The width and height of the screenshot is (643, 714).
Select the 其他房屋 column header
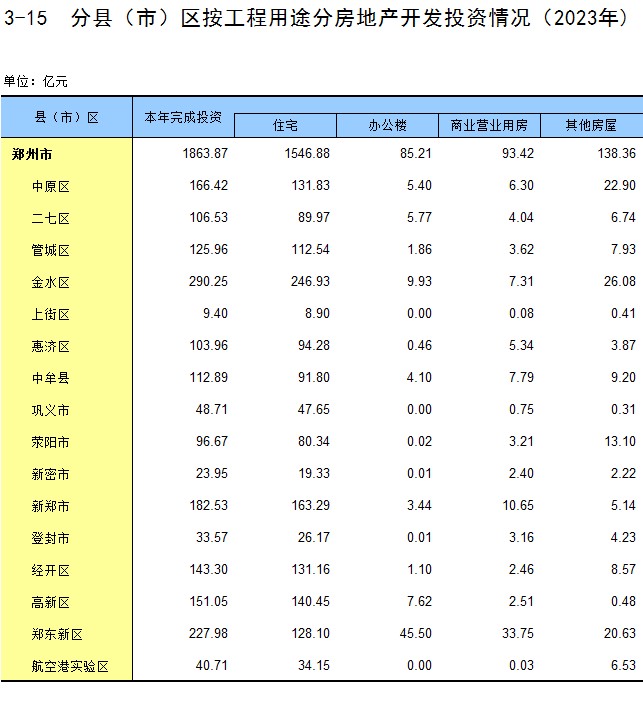pyautogui.click(x=591, y=126)
